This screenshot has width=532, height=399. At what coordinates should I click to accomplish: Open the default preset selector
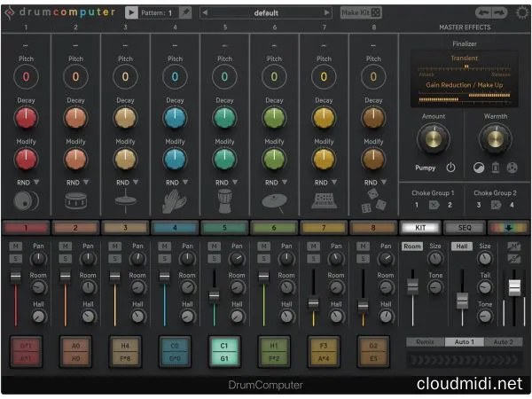pos(266,13)
